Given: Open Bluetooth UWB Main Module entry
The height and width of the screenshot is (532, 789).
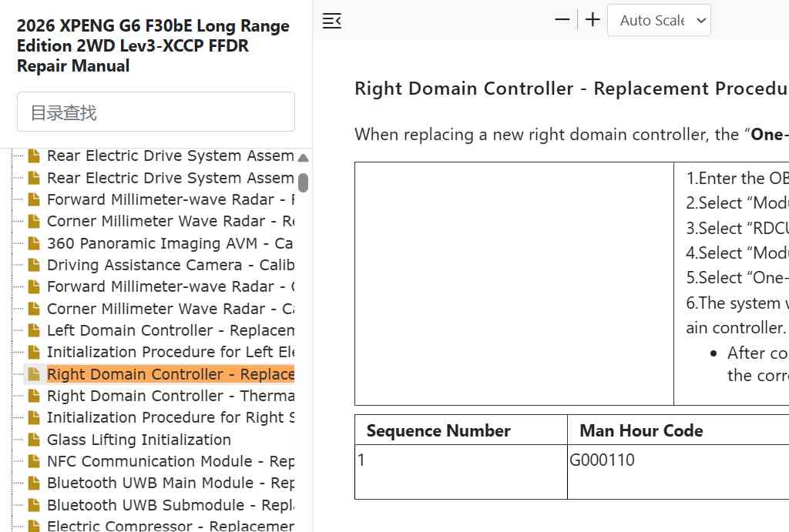Looking at the screenshot, I should tap(170, 483).
